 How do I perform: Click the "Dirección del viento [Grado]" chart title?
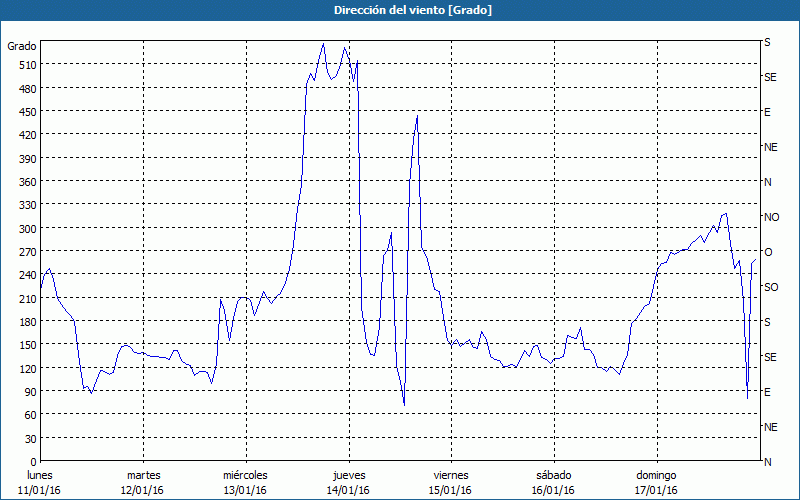pos(399,10)
